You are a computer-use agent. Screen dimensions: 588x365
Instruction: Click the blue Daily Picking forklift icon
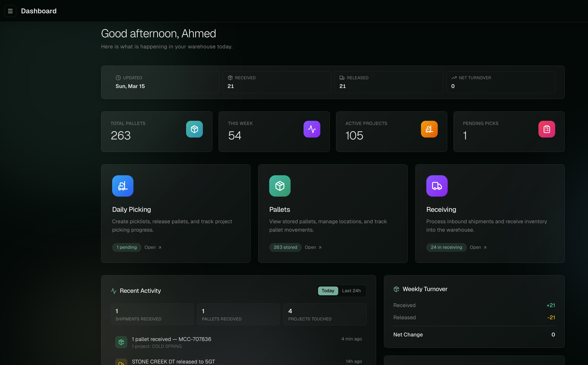[x=123, y=186]
